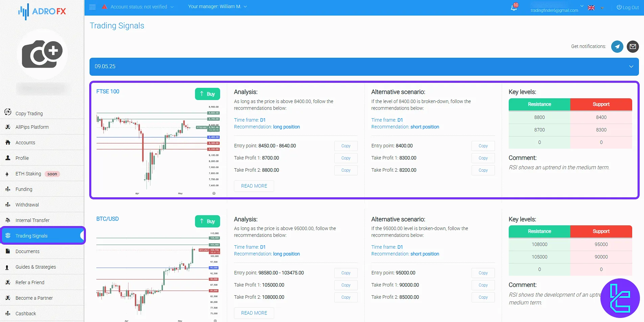
Task: Open the notifications bell icon
Action: click(514, 7)
